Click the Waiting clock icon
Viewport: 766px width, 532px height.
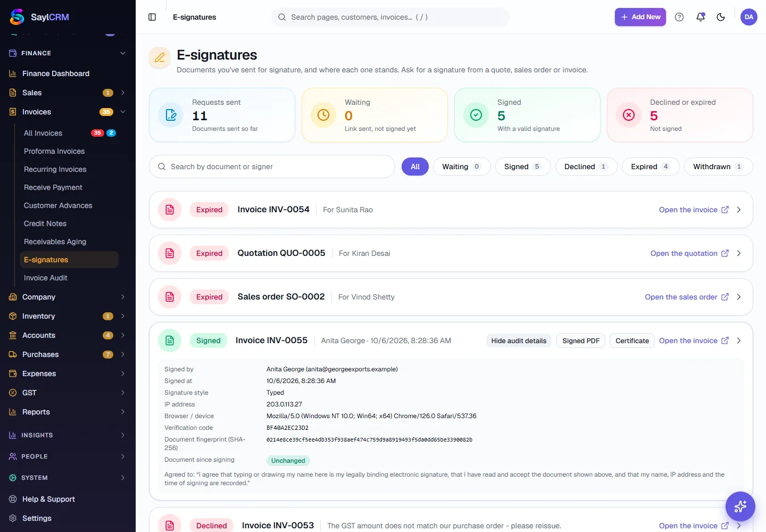[x=323, y=115]
